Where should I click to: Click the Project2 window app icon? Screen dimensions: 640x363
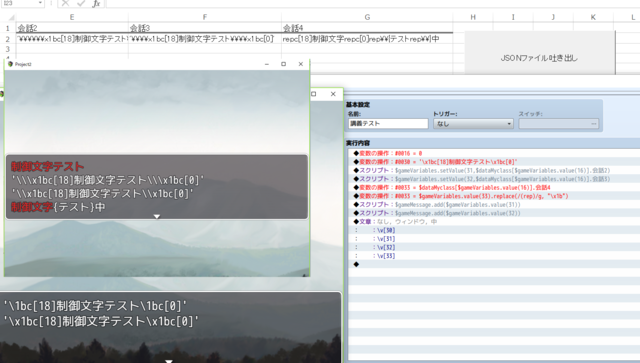[10, 64]
